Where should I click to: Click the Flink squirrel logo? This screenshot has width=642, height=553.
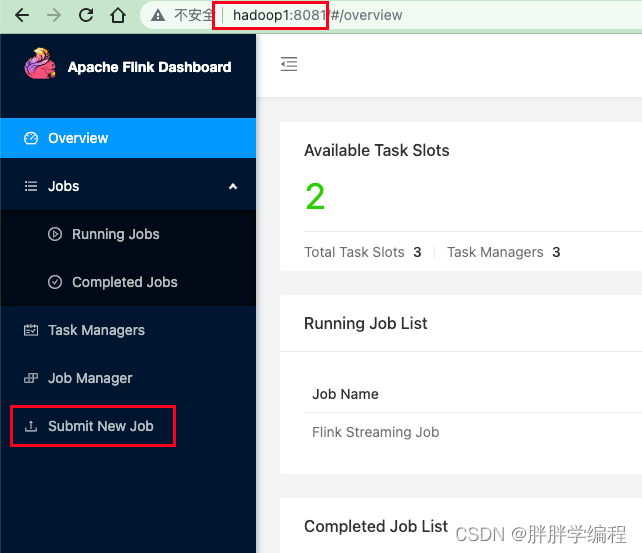tap(40, 63)
